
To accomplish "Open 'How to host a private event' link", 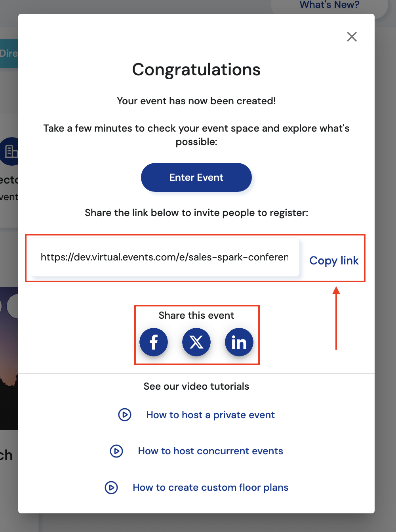I will [210, 415].
